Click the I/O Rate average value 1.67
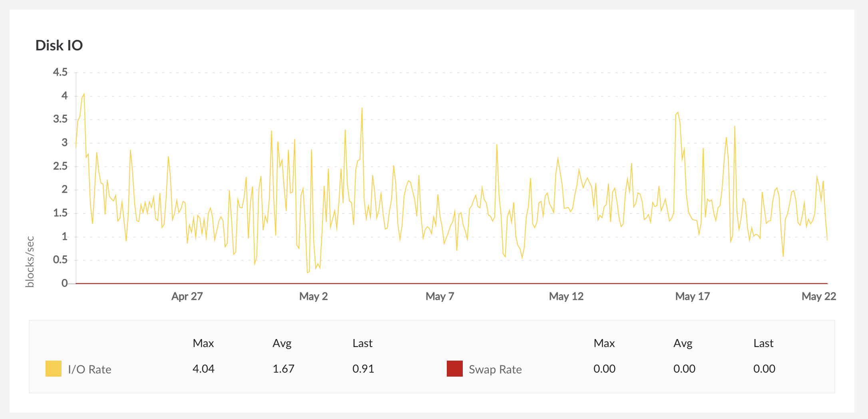Screen dimensions: 868x419 (x=283, y=369)
